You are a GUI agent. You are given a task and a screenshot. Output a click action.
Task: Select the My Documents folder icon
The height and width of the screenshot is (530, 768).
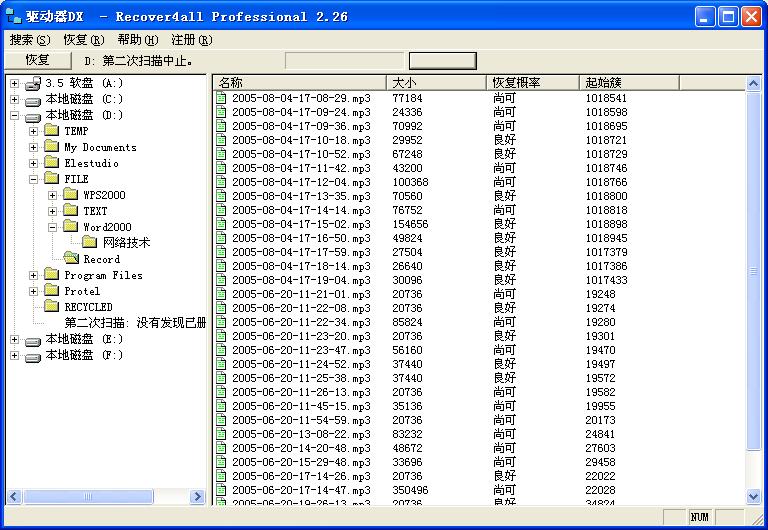(51, 147)
